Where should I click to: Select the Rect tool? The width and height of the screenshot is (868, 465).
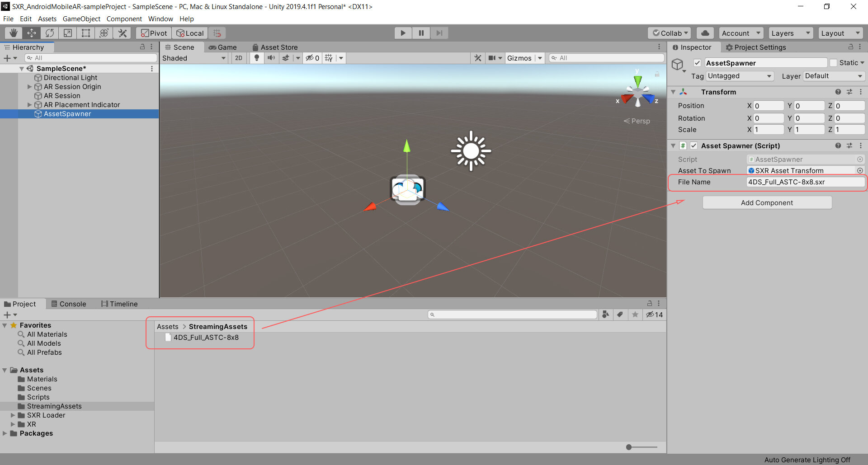(x=86, y=33)
